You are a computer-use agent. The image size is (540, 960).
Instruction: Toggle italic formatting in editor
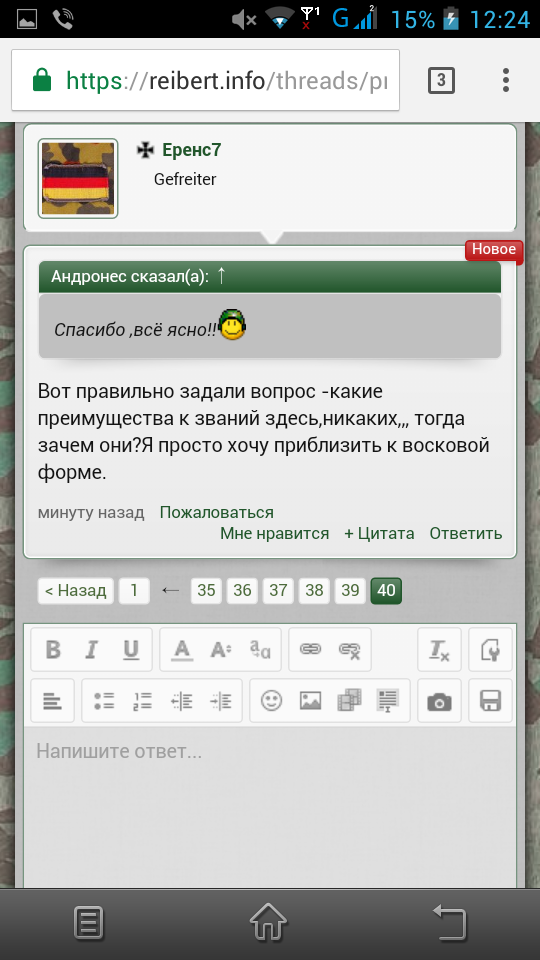pos(92,650)
